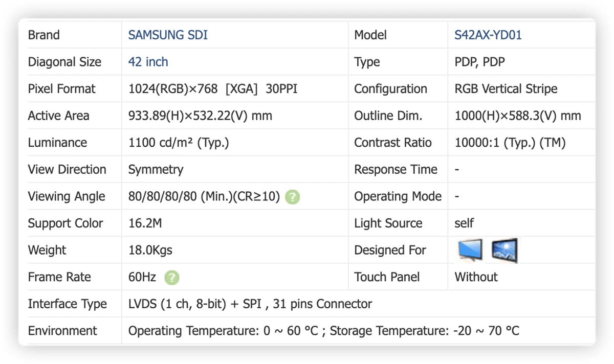Click the 'Brand' row label
Screen dimensions: 614x364
[43, 35]
